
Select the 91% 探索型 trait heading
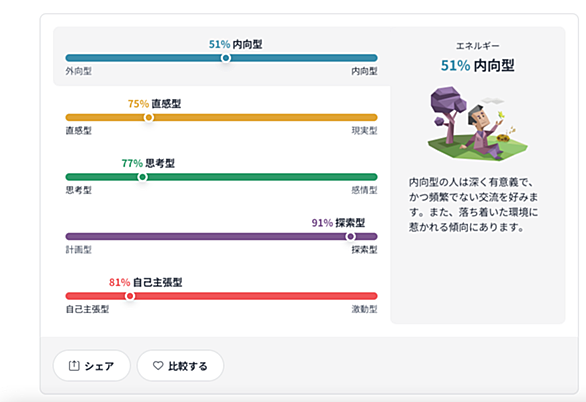(x=338, y=223)
